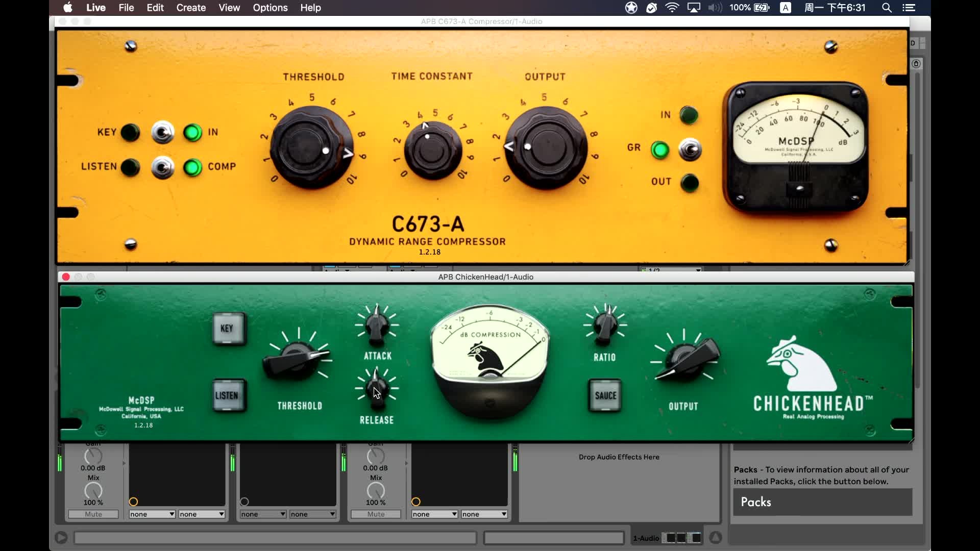
Task: Open the Live menu
Action: pos(96,8)
